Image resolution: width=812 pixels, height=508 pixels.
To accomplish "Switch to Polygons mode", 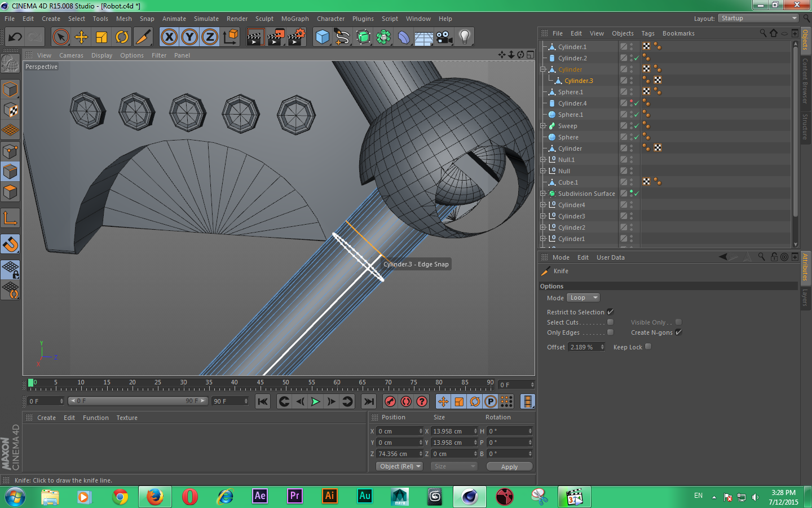I will [10, 192].
